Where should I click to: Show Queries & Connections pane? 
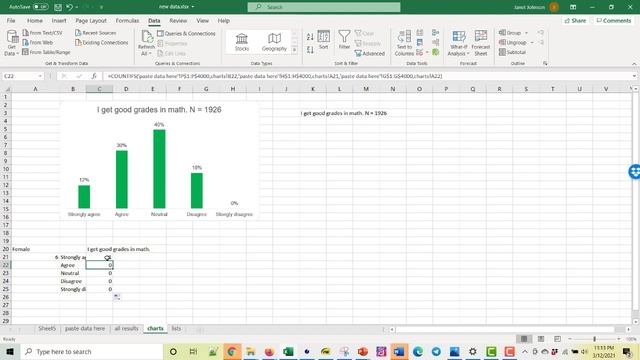point(186,33)
